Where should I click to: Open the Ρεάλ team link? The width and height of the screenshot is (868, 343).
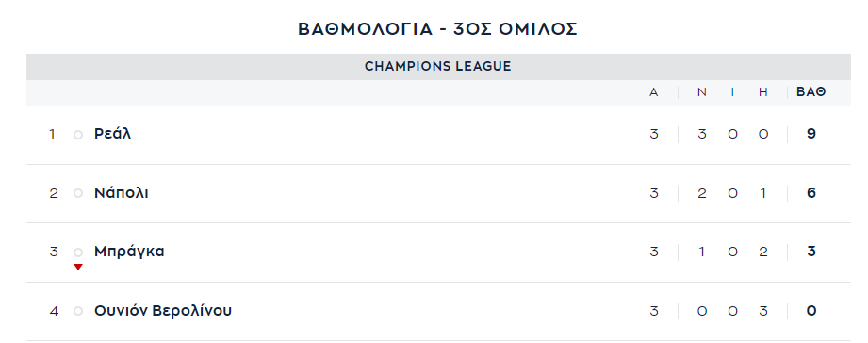(112, 135)
